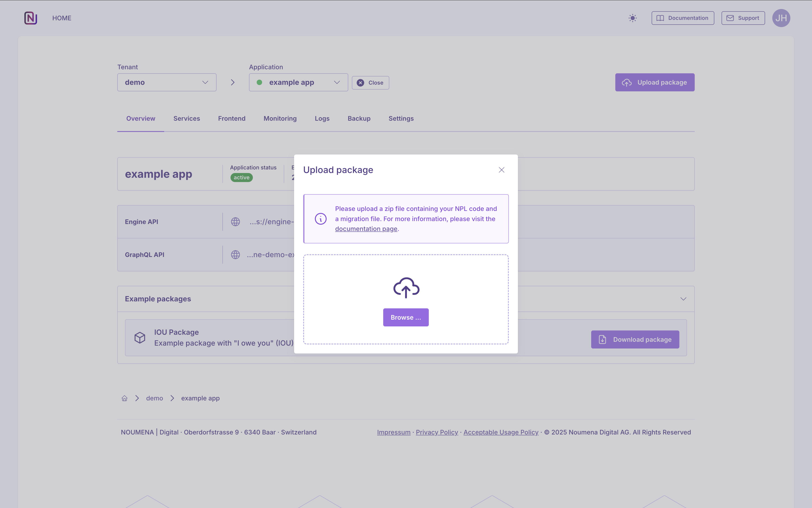Switch to the Services tab

pos(187,119)
